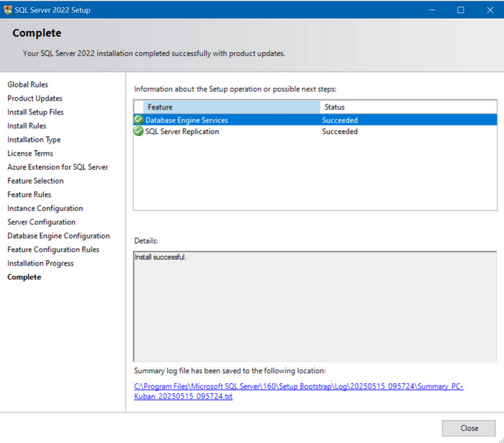Click inside the Details text box

click(x=315, y=302)
